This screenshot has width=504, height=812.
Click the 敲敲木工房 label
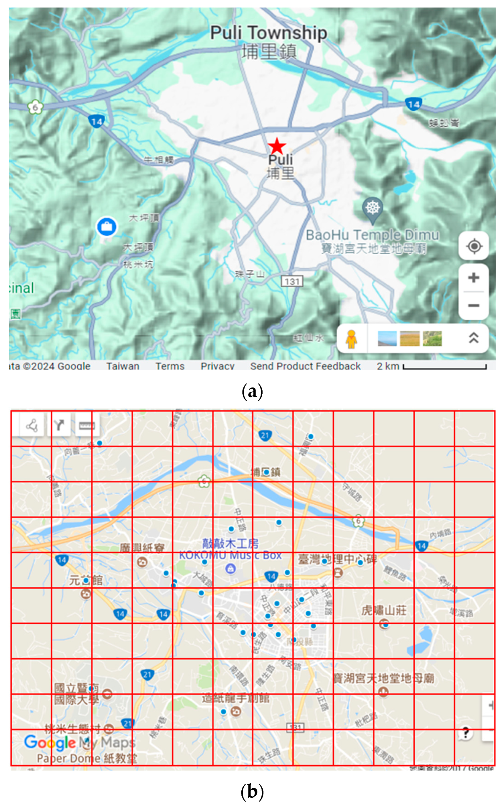[x=230, y=544]
